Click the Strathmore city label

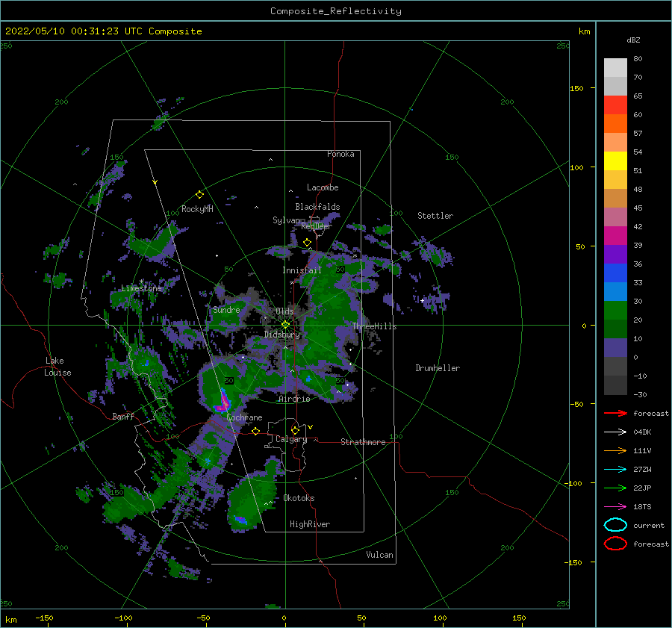click(363, 442)
